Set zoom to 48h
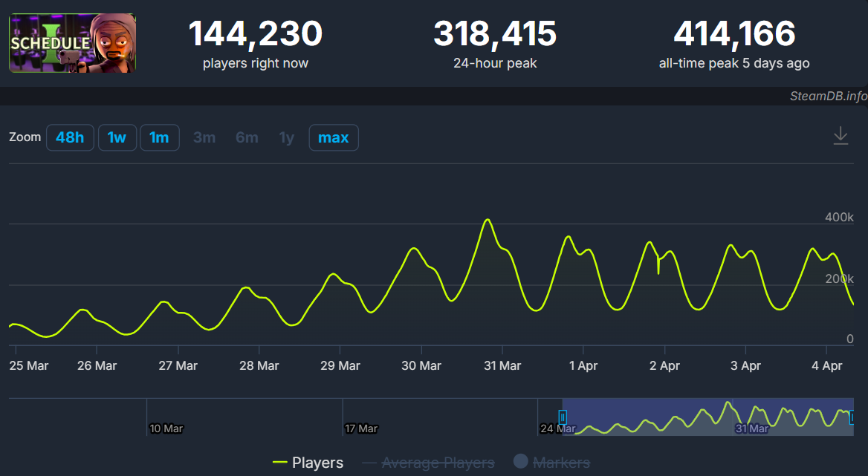Screen dimensions: 868x476 70,137
